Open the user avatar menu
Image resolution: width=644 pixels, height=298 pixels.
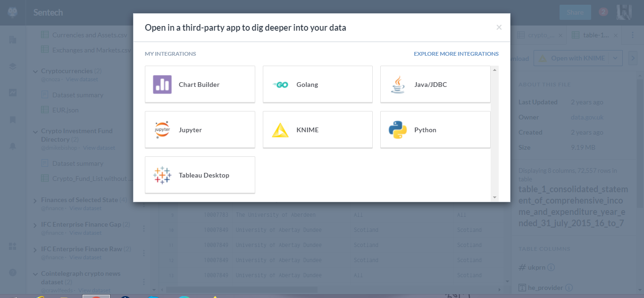point(624,12)
